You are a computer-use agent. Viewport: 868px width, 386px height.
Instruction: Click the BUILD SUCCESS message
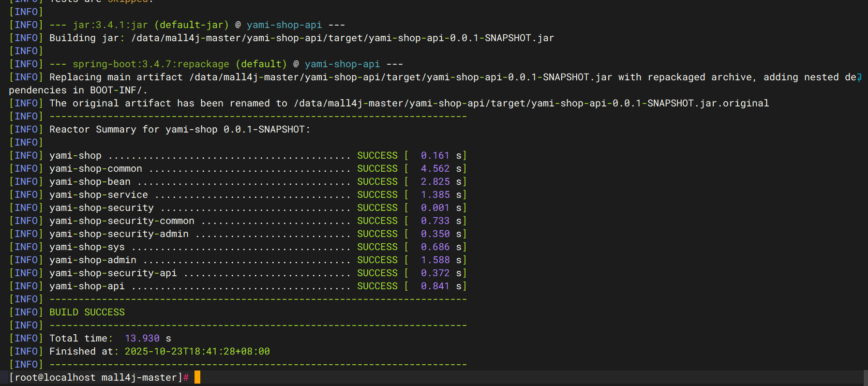point(87,312)
